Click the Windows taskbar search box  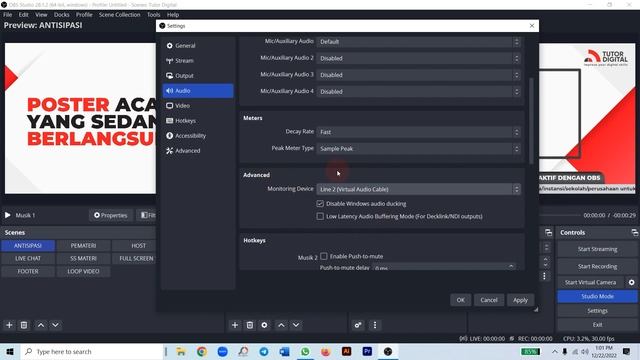(92, 351)
